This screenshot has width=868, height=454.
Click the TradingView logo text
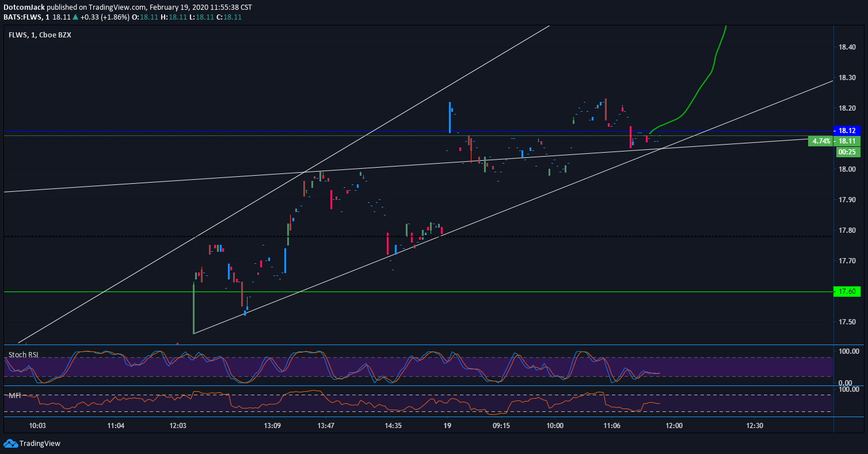(40, 444)
